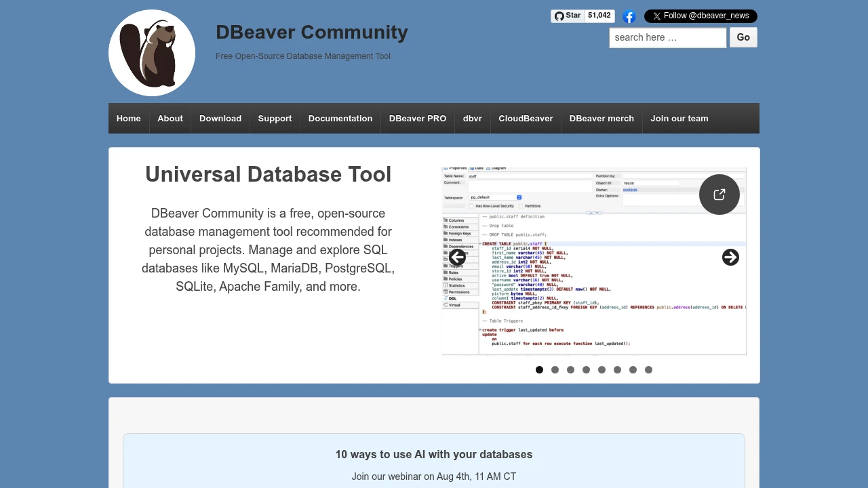Viewport: 868px width, 488px height.
Task: Select the third carousel dot
Action: pos(570,370)
